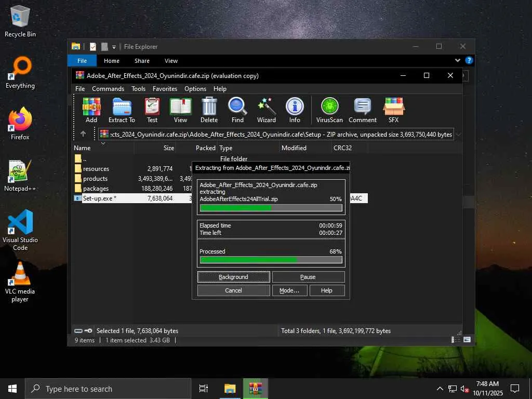Click the Delete trash can toolbar icon

click(209, 110)
